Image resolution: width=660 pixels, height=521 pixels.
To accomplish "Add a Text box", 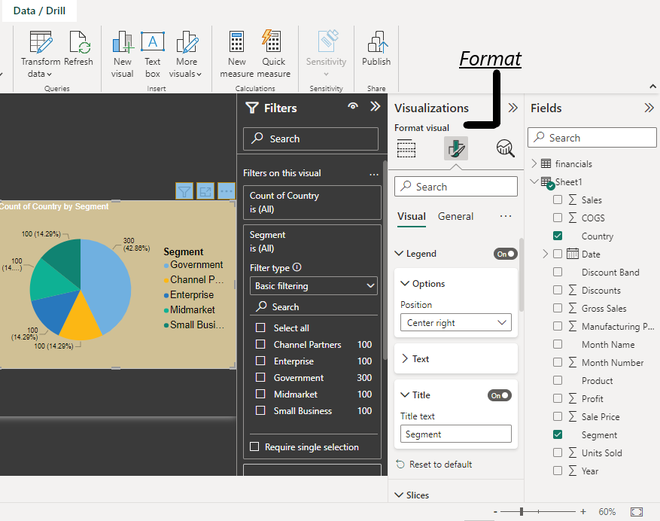I will point(152,54).
